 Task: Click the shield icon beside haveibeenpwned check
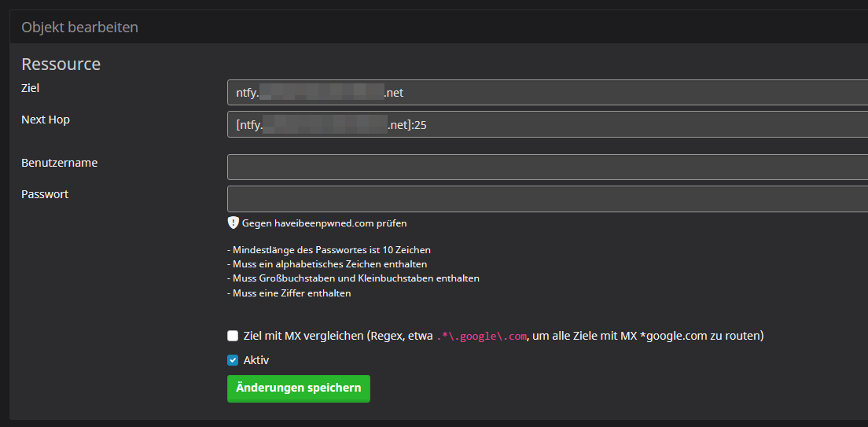tap(233, 223)
